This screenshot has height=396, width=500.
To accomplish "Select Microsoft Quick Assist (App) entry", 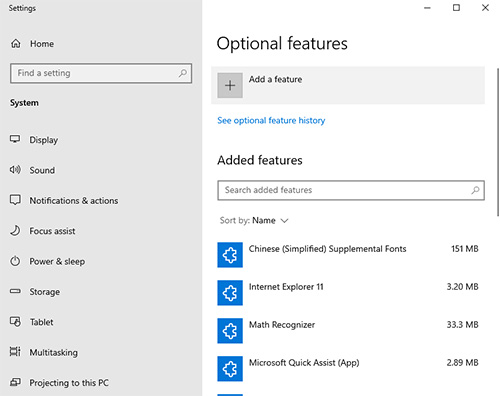I will 348,369.
